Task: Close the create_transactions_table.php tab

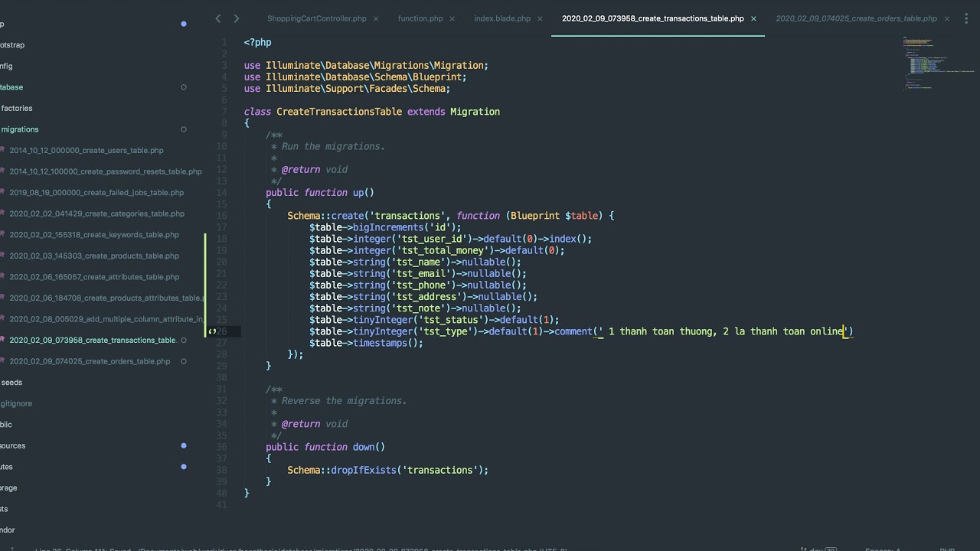Action: pos(753,18)
